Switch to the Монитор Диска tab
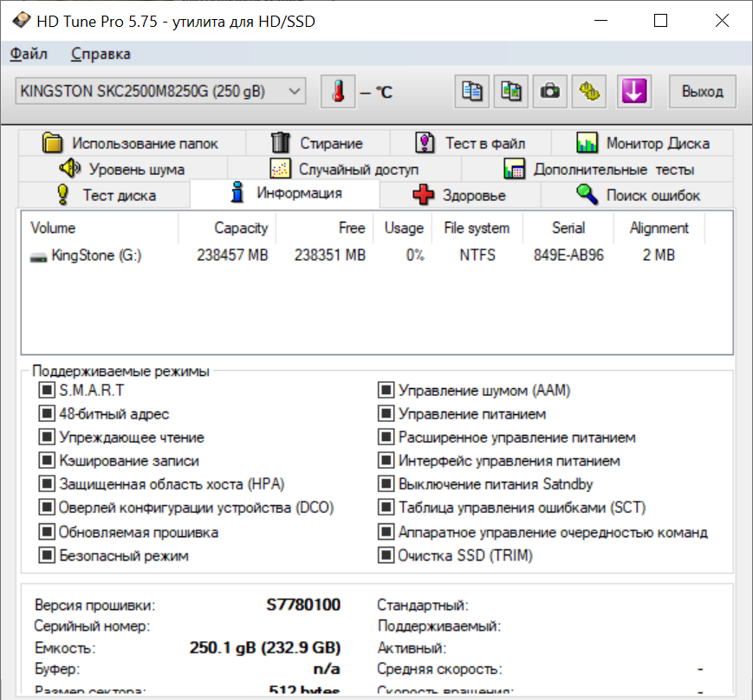This screenshot has height=700, width=753. [644, 143]
